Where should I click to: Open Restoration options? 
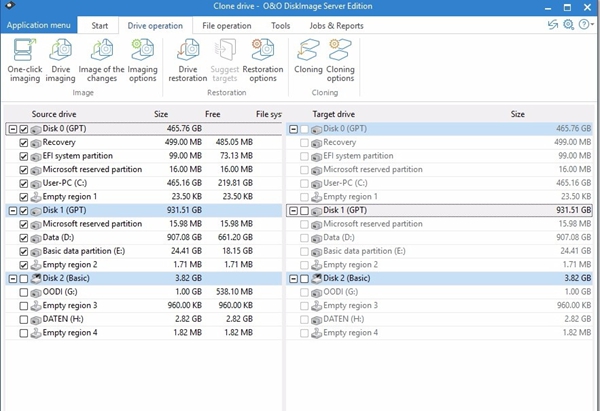click(x=263, y=60)
